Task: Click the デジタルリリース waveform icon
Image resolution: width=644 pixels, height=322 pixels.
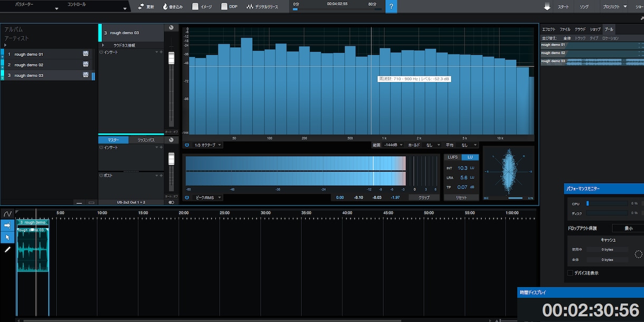Action: tap(250, 7)
